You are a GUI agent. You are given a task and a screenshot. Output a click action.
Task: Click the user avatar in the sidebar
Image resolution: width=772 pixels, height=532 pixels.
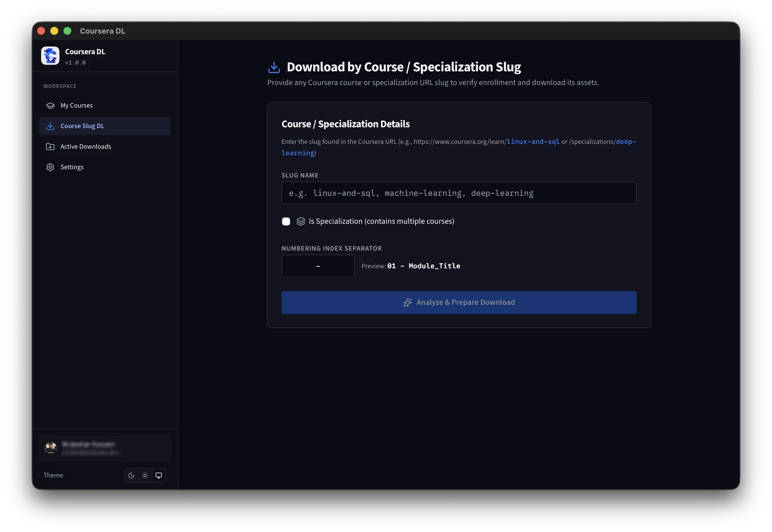click(51, 448)
